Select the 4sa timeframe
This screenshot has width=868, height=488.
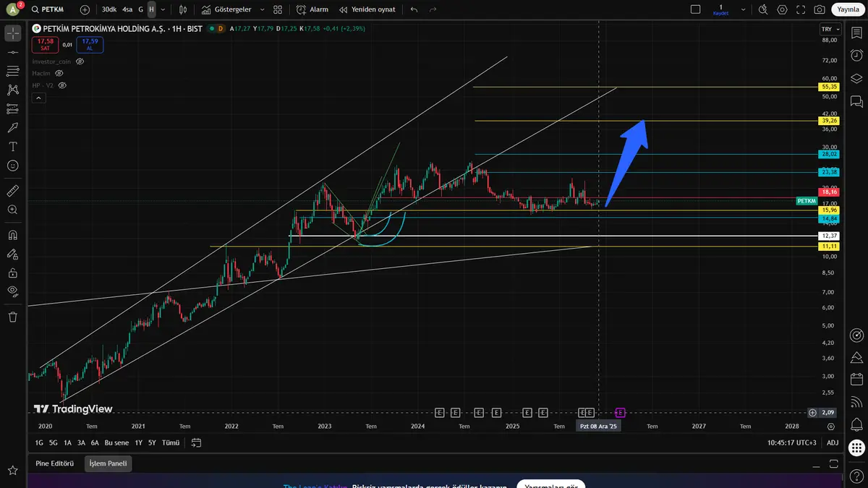127,9
